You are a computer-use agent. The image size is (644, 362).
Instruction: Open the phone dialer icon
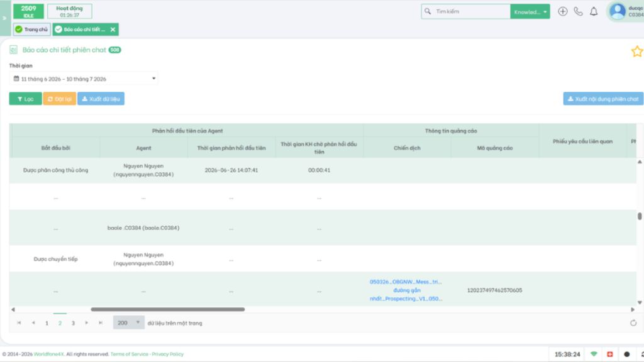579,11
